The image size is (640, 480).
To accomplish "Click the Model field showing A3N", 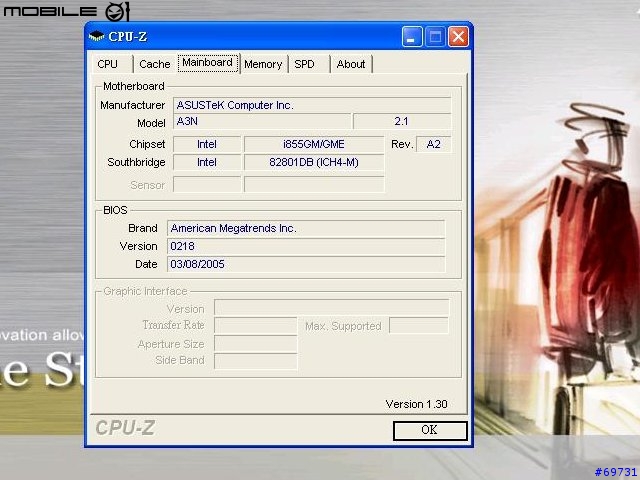I will point(262,121).
